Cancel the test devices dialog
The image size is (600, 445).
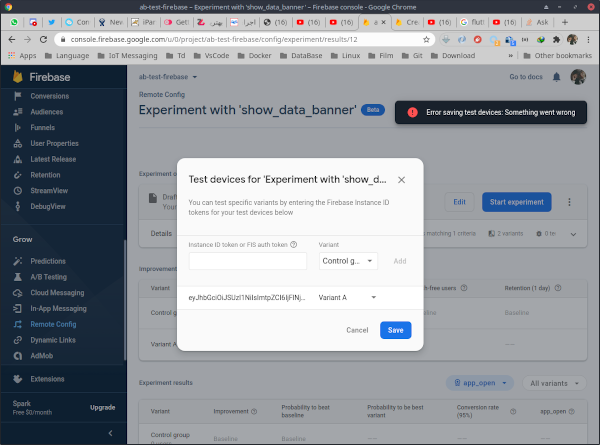357,330
